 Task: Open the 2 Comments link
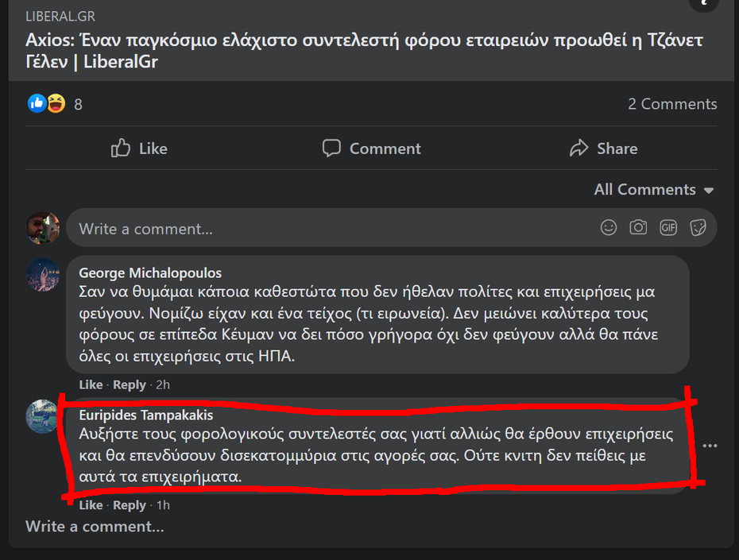(671, 104)
